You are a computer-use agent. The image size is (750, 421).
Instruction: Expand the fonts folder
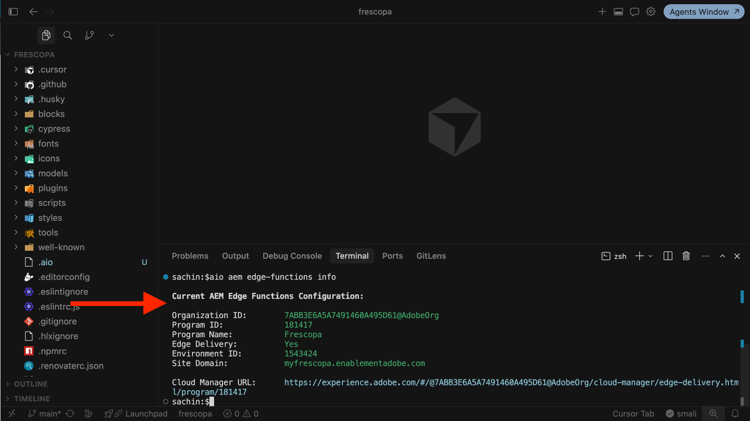tap(16, 144)
